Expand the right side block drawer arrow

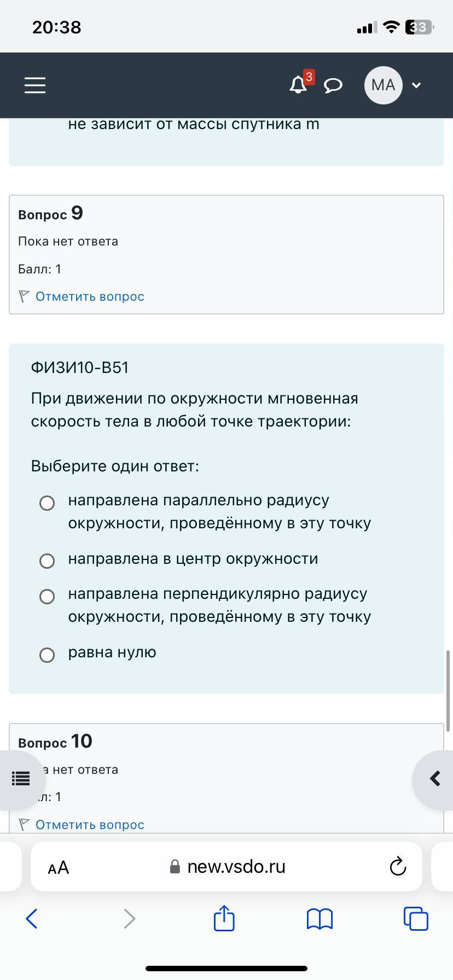434,779
